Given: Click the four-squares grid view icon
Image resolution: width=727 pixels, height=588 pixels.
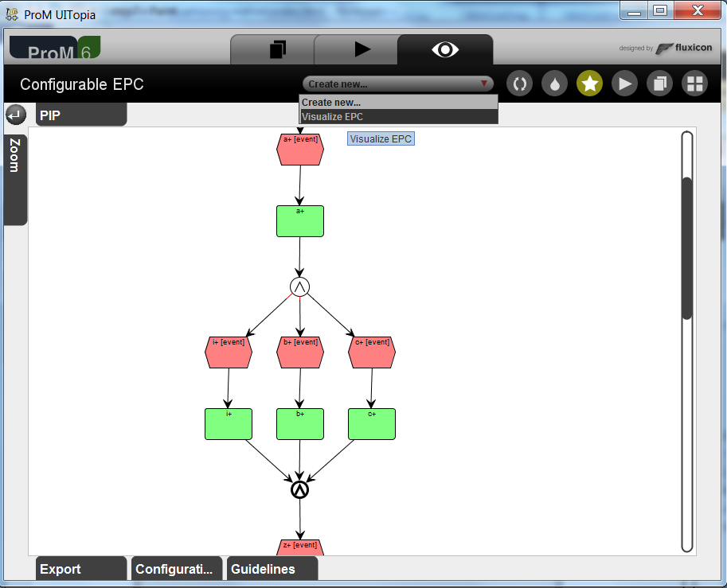Looking at the screenshot, I should pyautogui.click(x=694, y=84).
